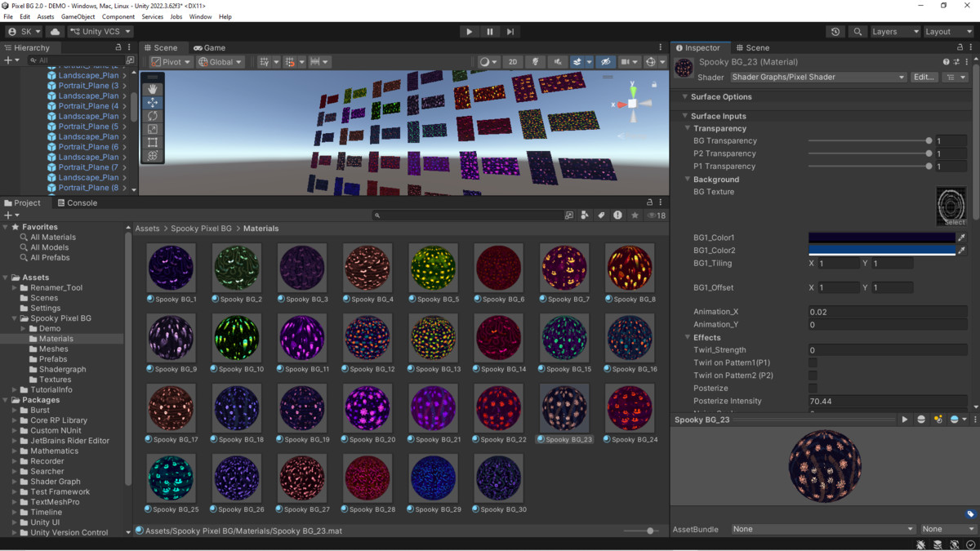
Task: Enable Twirl on Pattern2 (P2) checkbox
Action: point(813,375)
